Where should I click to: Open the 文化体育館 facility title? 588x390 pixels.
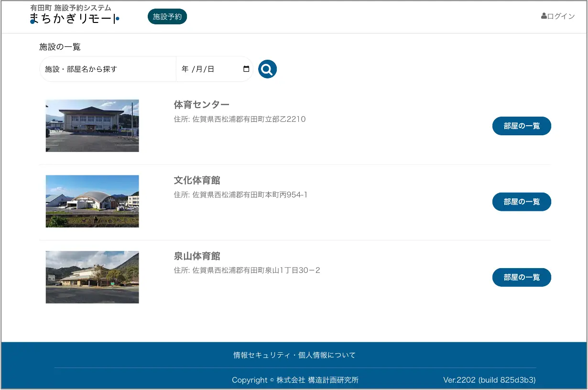coord(197,180)
